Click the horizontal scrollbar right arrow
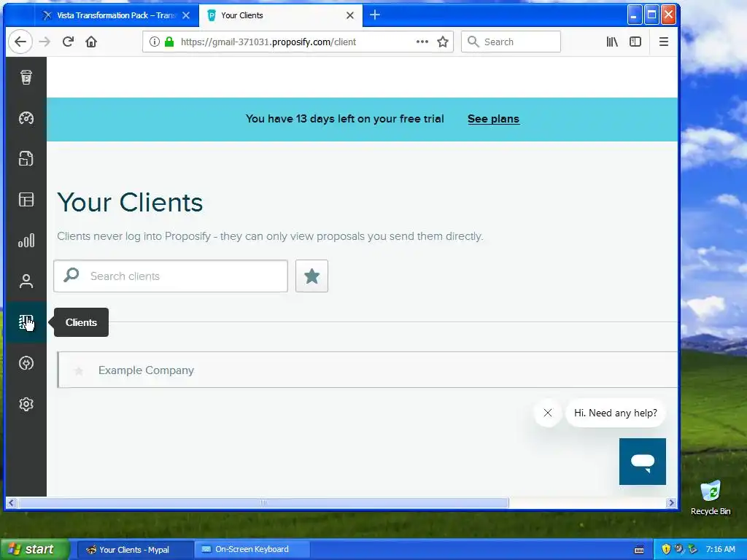This screenshot has width=747, height=560. 672,503
